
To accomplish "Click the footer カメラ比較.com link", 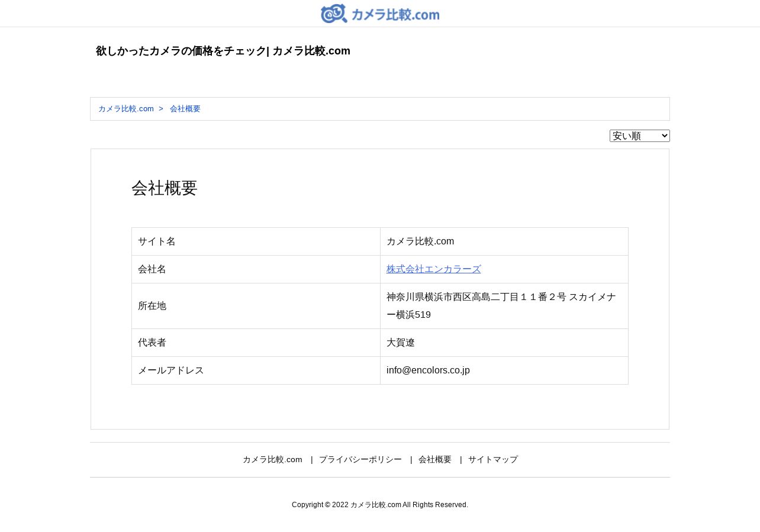I will 272,460.
